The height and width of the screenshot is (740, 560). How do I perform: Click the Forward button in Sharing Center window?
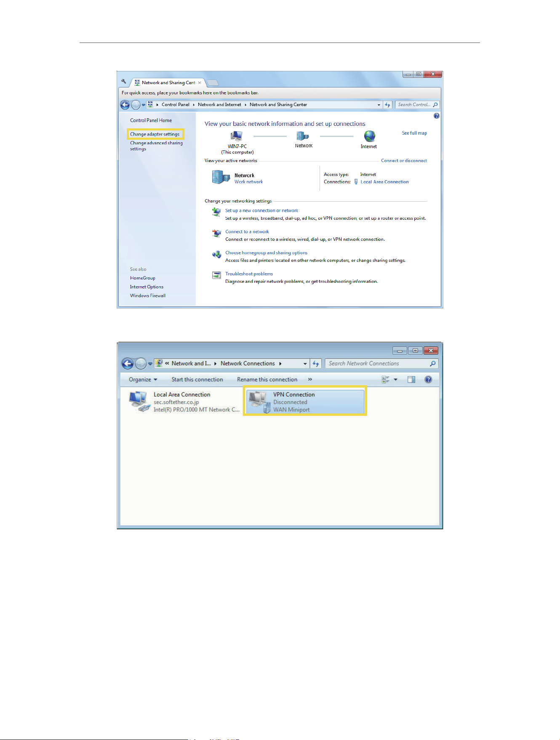point(136,105)
